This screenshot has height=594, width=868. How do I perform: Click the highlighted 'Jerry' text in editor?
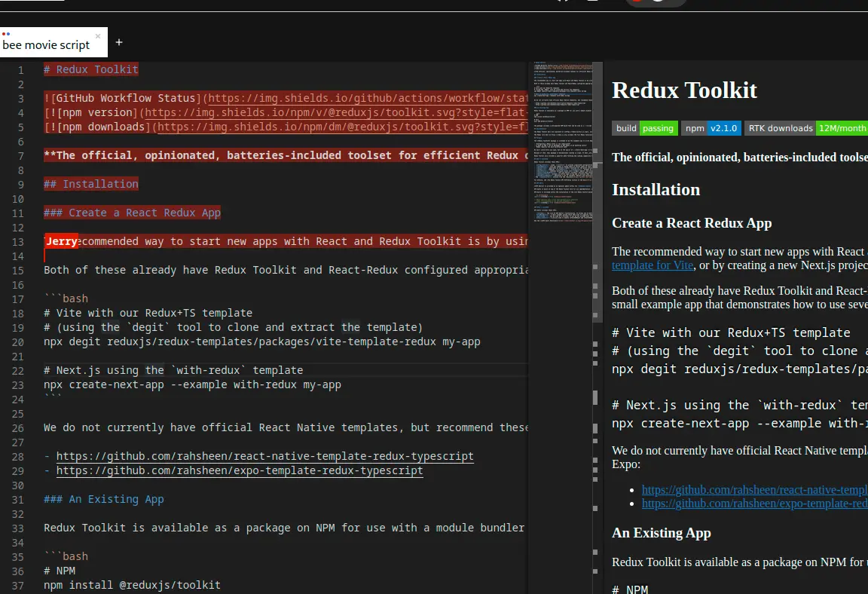pos(61,241)
